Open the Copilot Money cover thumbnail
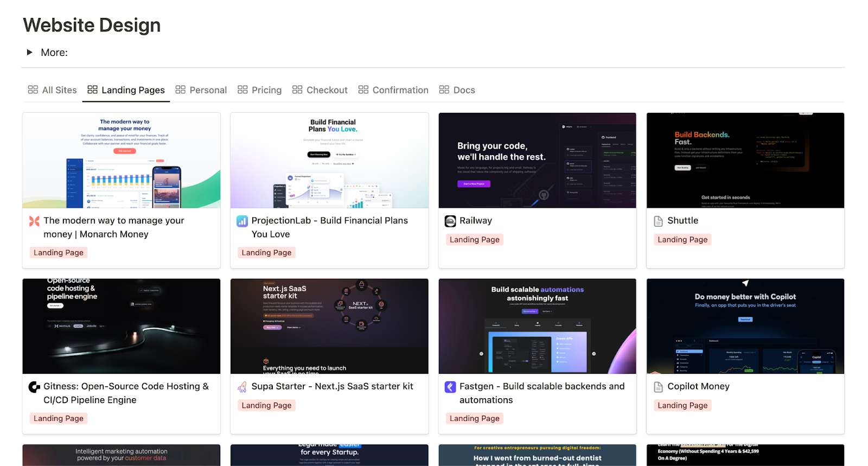Screen dimensions: 868x466 745,326
